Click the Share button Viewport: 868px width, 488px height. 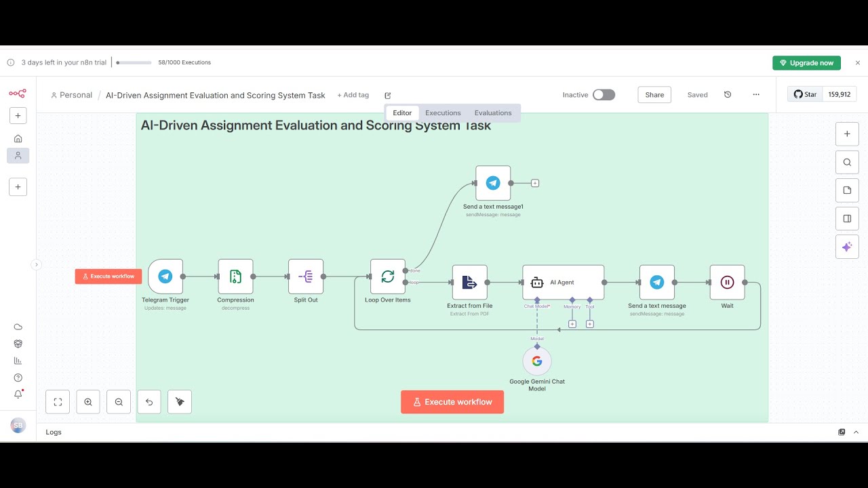coord(654,95)
